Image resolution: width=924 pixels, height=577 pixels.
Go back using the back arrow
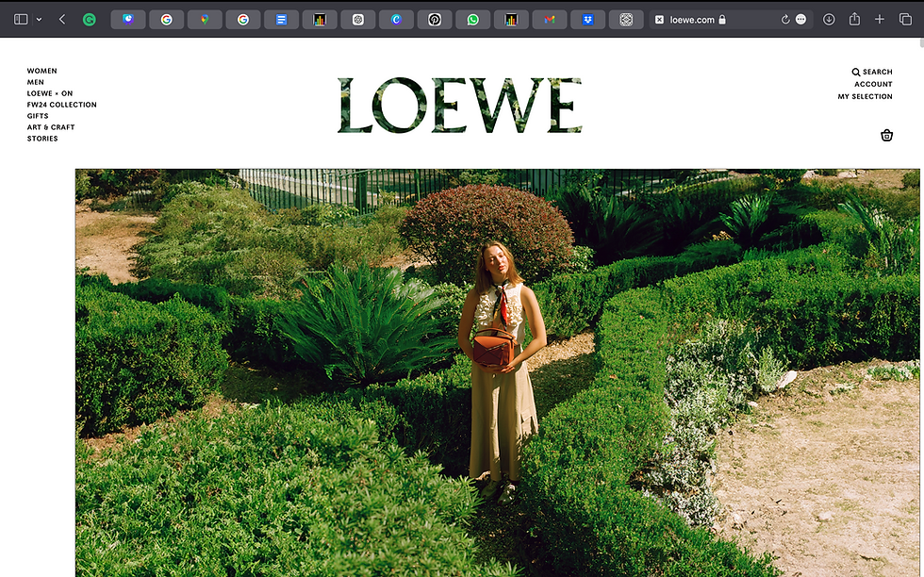[x=62, y=20]
